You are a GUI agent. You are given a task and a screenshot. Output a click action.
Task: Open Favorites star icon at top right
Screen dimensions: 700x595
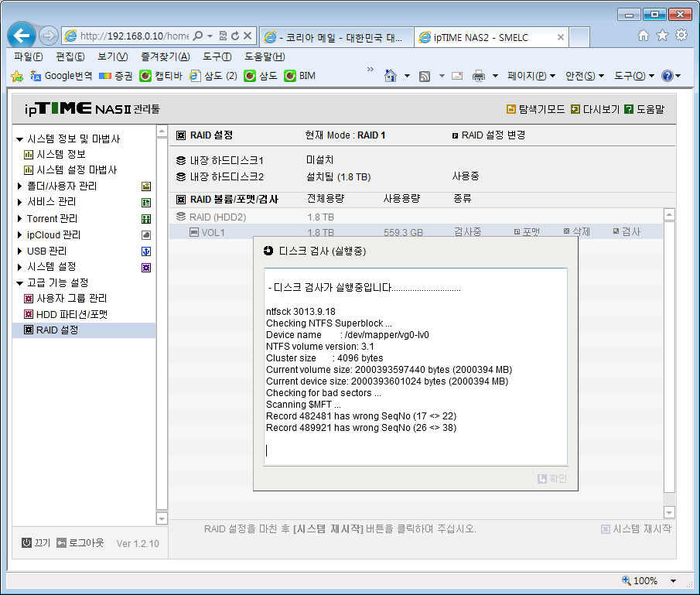click(663, 36)
